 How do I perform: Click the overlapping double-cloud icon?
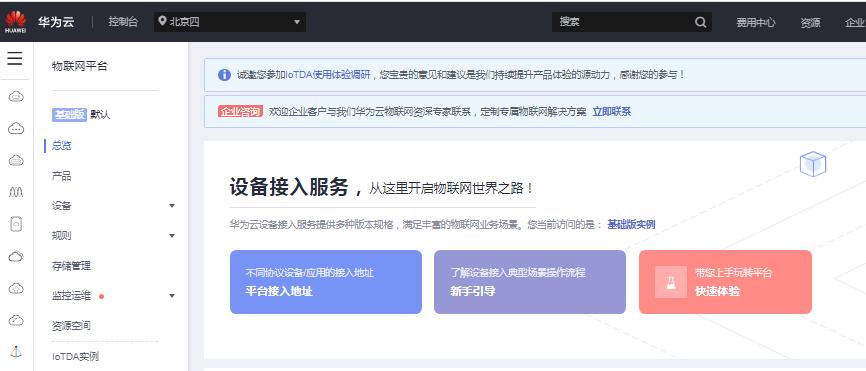click(16, 256)
